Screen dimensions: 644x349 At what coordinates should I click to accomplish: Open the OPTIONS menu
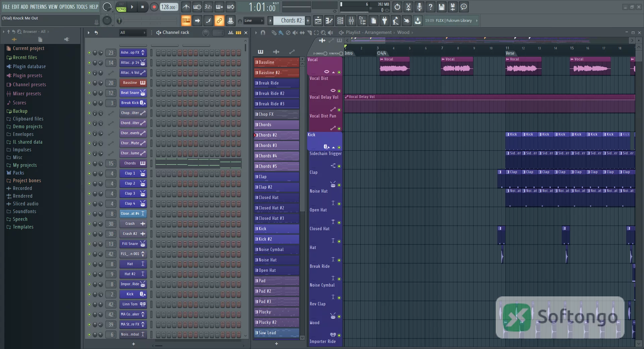[67, 7]
